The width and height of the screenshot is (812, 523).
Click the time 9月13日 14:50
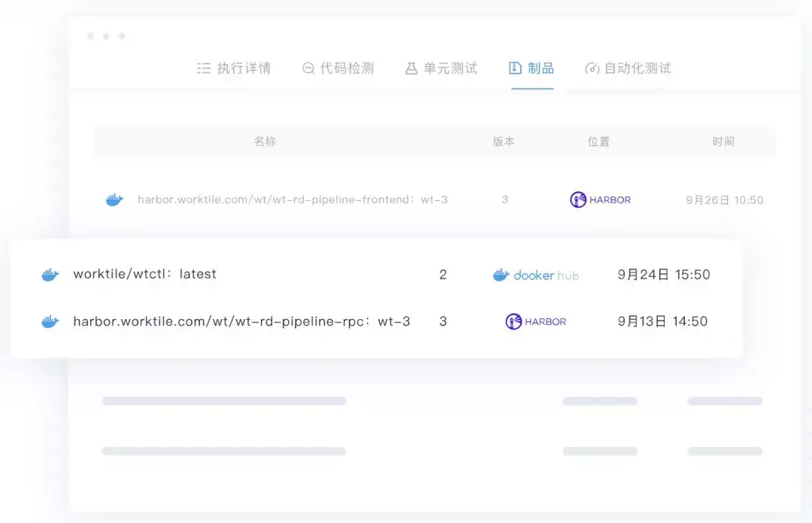point(662,321)
